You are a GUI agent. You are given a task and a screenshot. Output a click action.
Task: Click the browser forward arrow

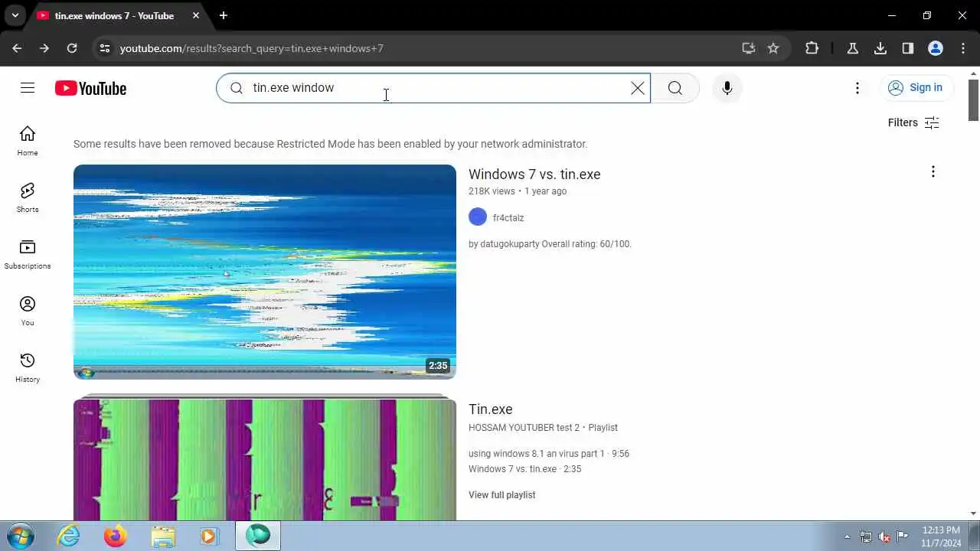pyautogui.click(x=44, y=48)
